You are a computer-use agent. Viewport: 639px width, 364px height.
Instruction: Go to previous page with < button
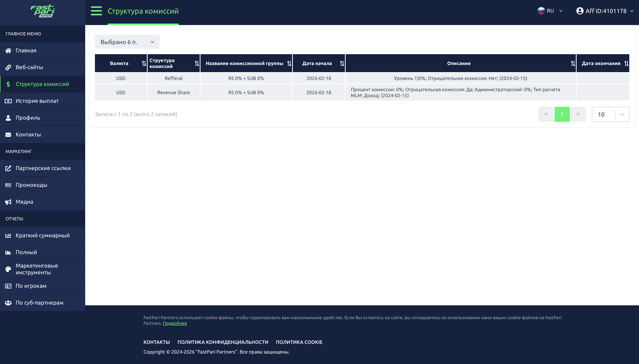pos(546,114)
